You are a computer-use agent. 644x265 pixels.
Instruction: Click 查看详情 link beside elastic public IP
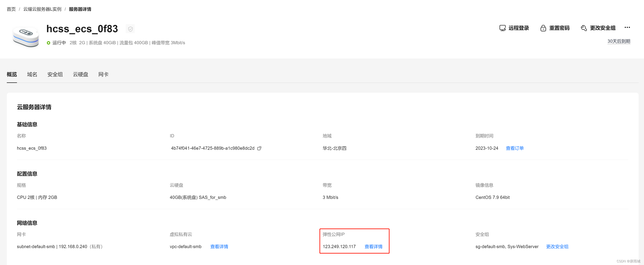pos(373,247)
